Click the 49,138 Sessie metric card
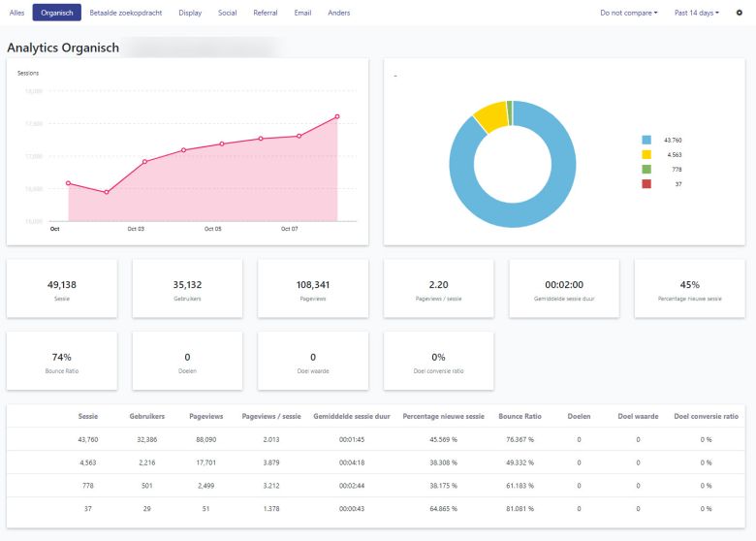This screenshot has width=756, height=541. (x=62, y=290)
